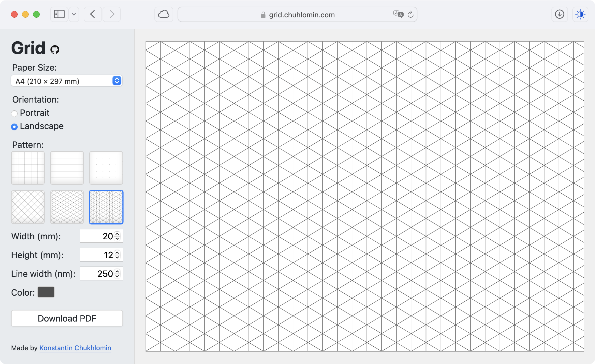Toggle the Safari sidebar icon
The height and width of the screenshot is (364, 595).
(x=59, y=14)
